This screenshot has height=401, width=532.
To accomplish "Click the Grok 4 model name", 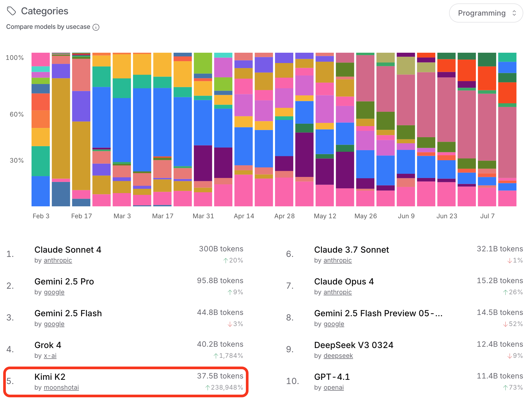I will [48, 345].
